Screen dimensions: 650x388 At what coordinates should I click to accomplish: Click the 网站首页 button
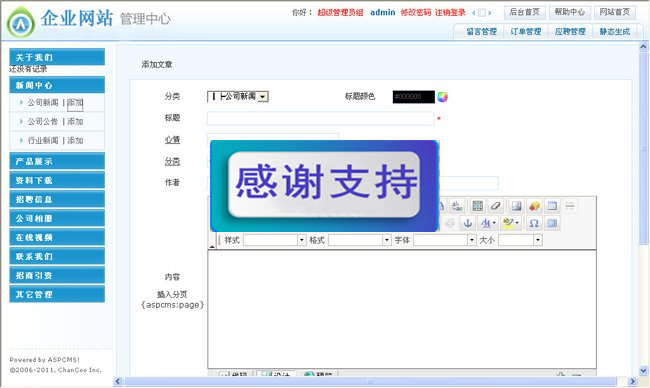tap(615, 12)
